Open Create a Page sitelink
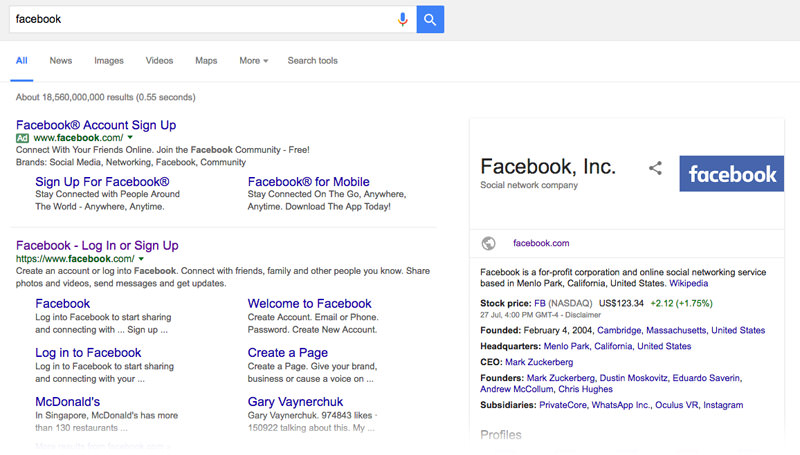The height and width of the screenshot is (455, 800). click(287, 352)
